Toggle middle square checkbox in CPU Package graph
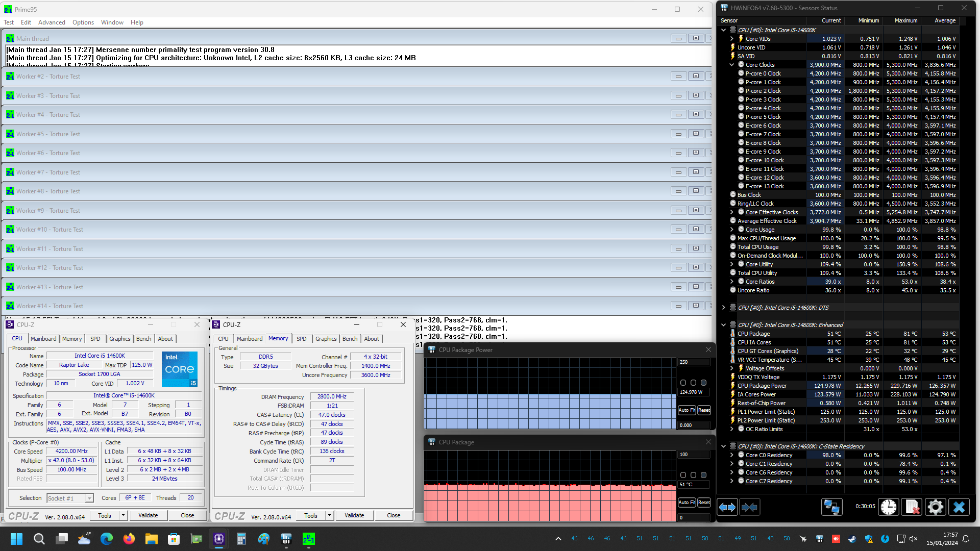This screenshot has height=551, width=980. (693, 475)
